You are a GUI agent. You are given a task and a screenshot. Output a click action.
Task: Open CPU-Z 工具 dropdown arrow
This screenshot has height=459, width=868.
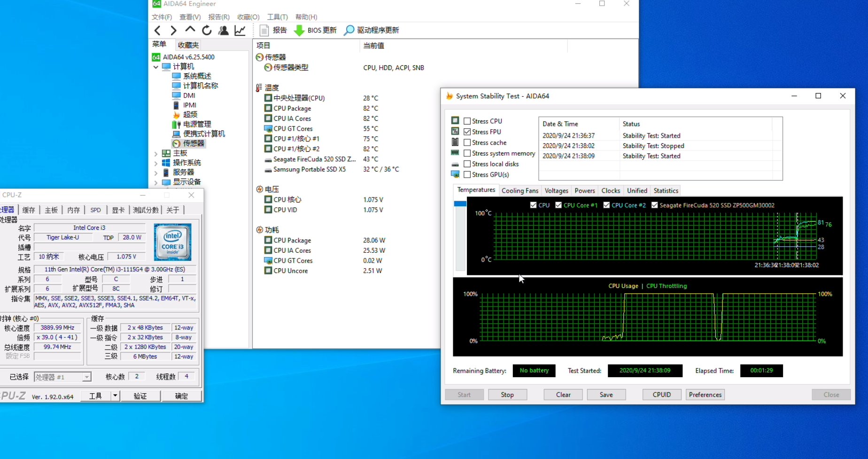point(115,396)
